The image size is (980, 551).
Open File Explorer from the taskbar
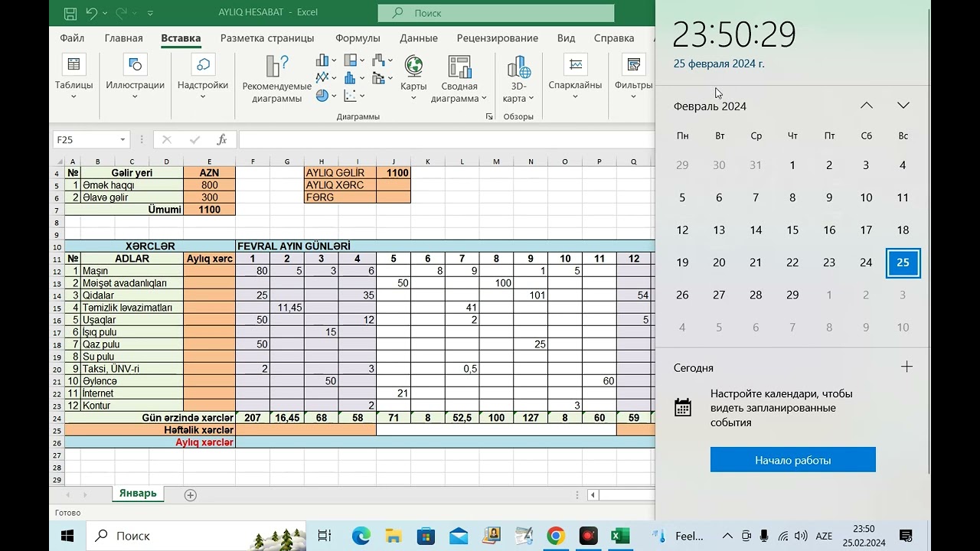[x=394, y=536]
